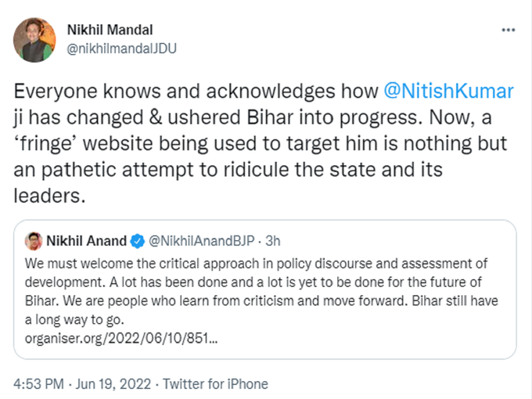Click Nikhil Mandal's profile picture
Image resolution: width=532 pixels, height=399 pixels.
pyautogui.click(x=34, y=40)
